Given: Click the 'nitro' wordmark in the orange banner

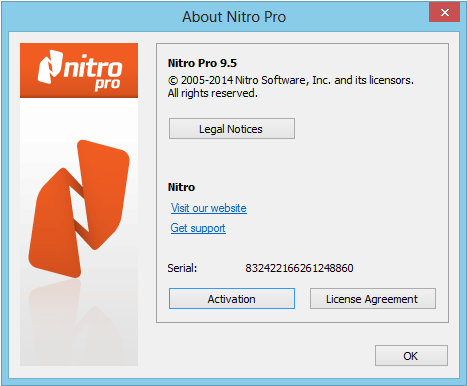Looking at the screenshot, I should tap(93, 67).
